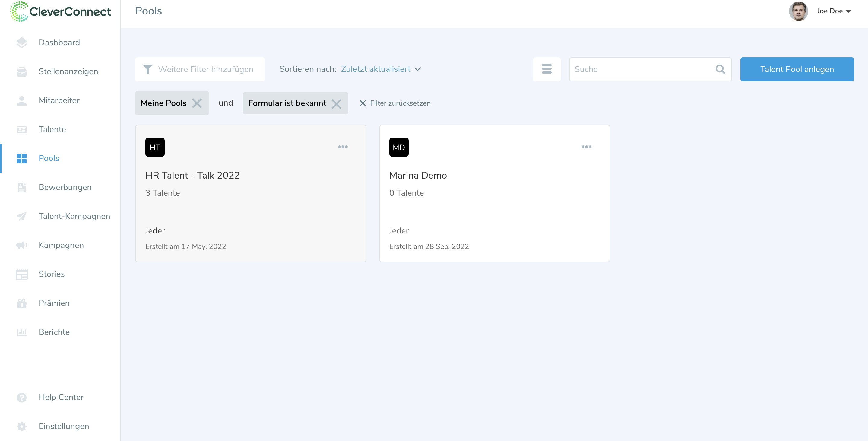
Task: Expand the Zuletzt aktualisiert sort dropdown
Action: 381,69
